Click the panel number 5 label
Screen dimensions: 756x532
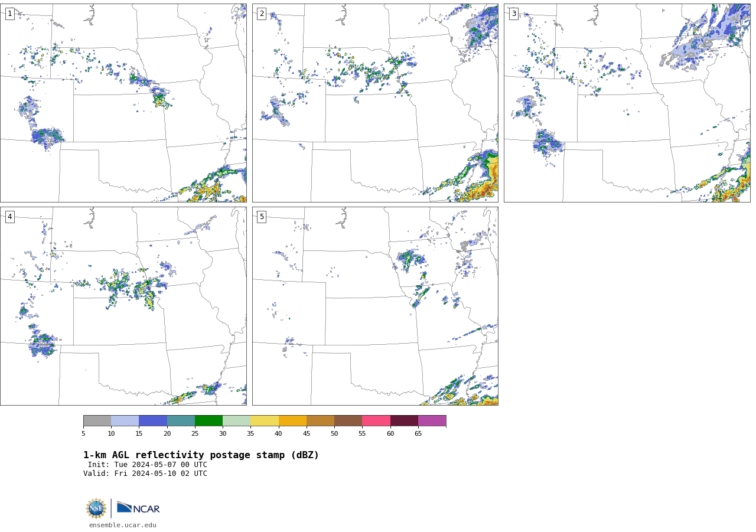tap(262, 217)
